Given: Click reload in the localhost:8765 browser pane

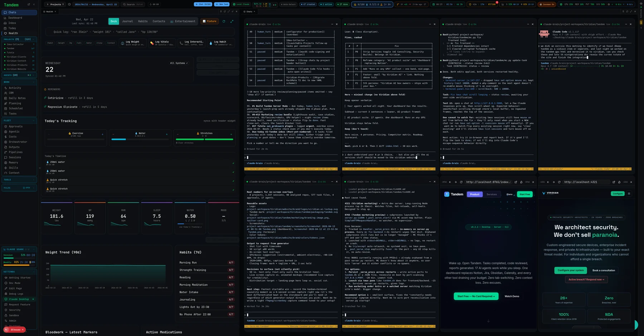Looking at the screenshot, I should [x=461, y=182].
